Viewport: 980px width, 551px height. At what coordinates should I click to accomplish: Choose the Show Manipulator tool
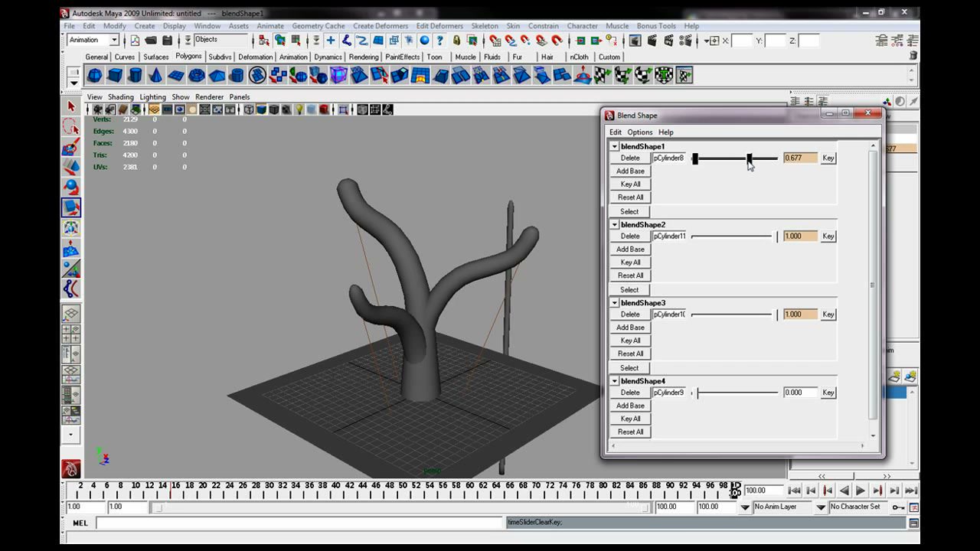click(71, 269)
